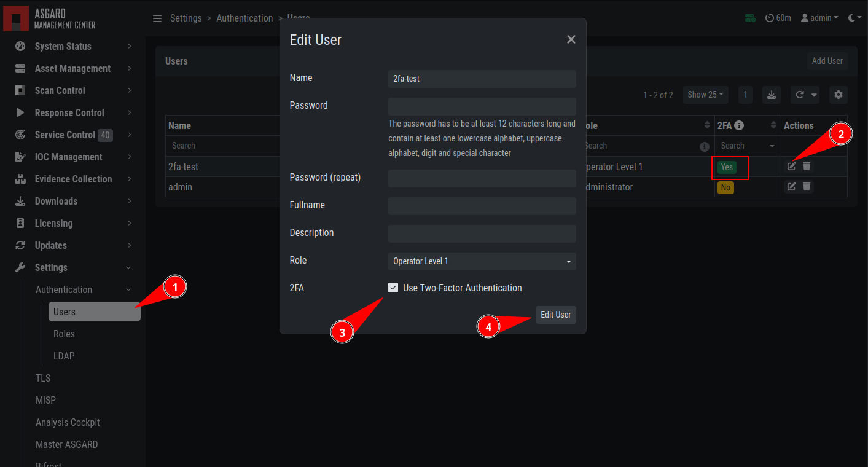
Task: Click edit icon for 2fa-test user
Action: 792,166
